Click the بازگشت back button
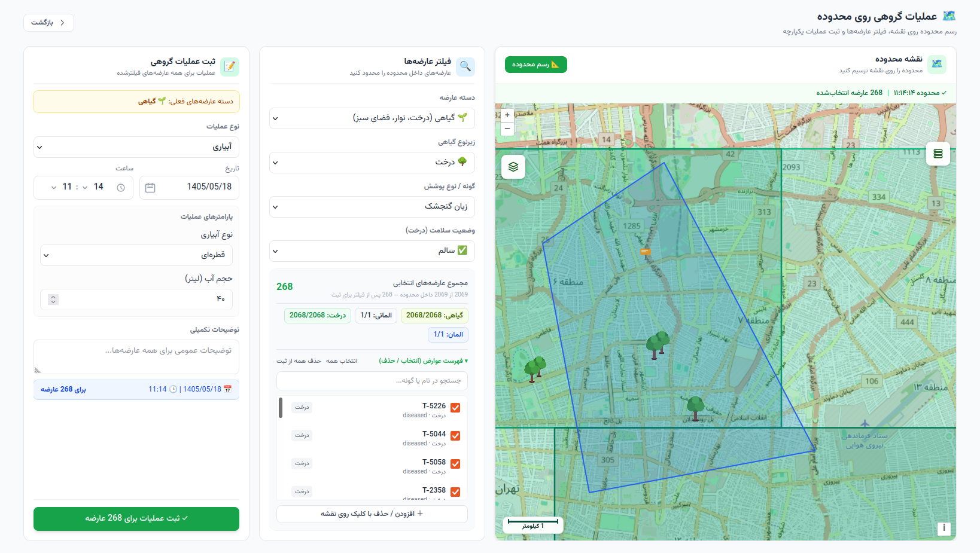This screenshot has height=553, width=980. click(x=48, y=23)
